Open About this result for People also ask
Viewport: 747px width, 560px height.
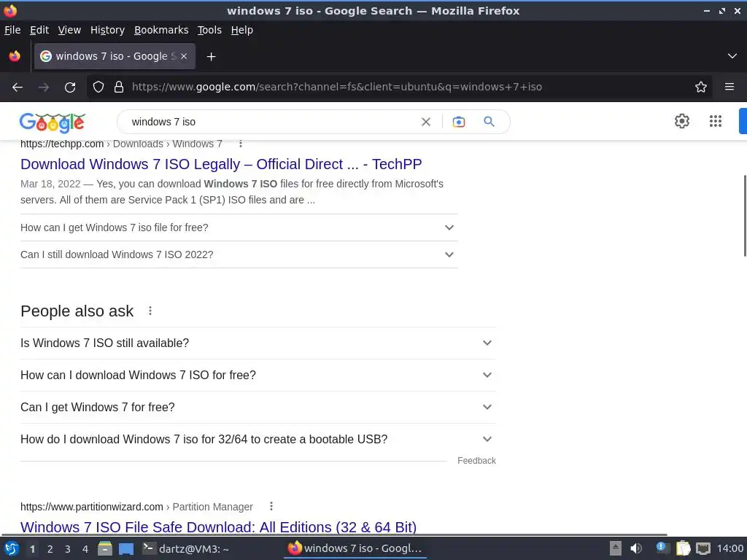[150, 311]
